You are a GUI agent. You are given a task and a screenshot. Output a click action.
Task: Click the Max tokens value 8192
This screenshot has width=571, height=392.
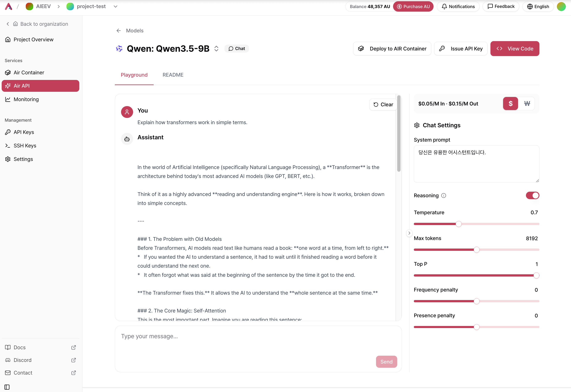(x=532, y=238)
